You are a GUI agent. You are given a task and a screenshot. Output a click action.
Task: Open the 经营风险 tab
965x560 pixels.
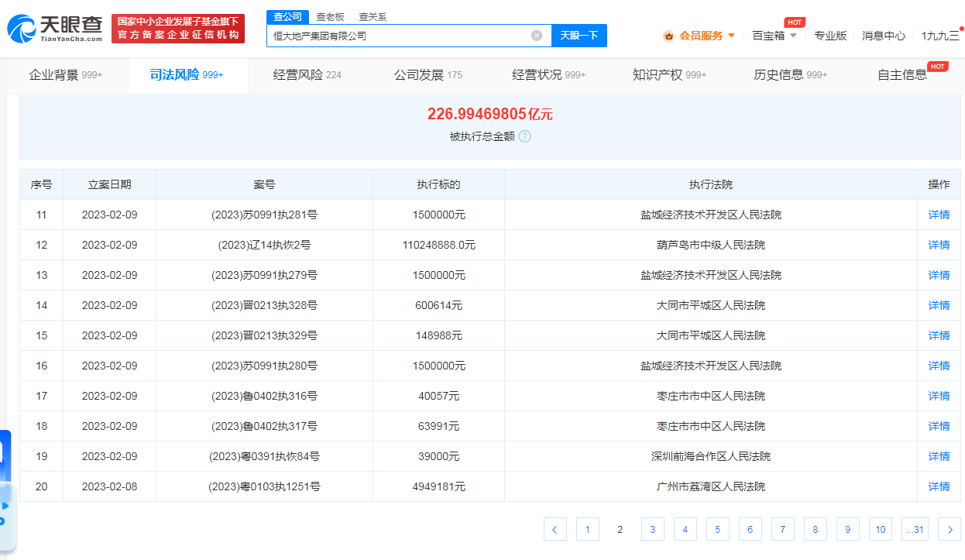click(x=307, y=75)
